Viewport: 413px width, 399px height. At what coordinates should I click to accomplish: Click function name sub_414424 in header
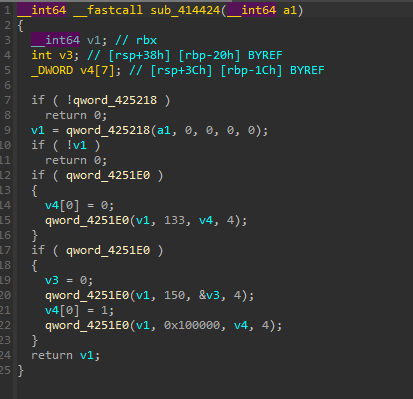coord(185,10)
